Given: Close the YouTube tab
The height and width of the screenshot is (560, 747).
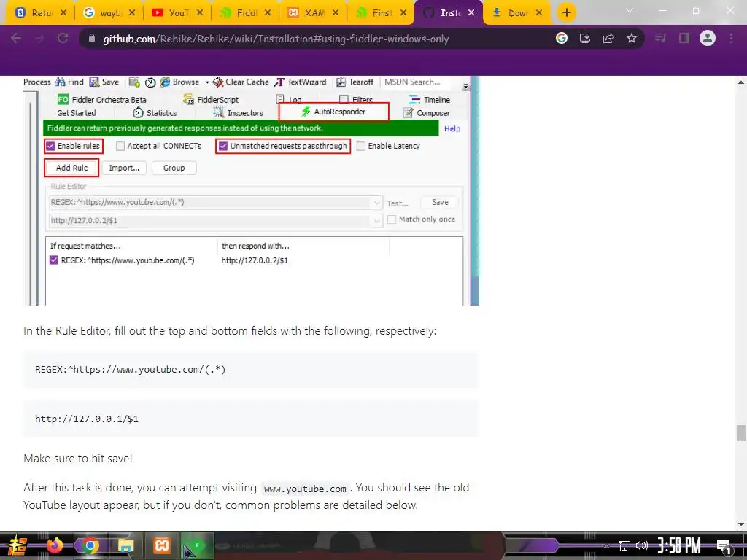Looking at the screenshot, I should (200, 13).
